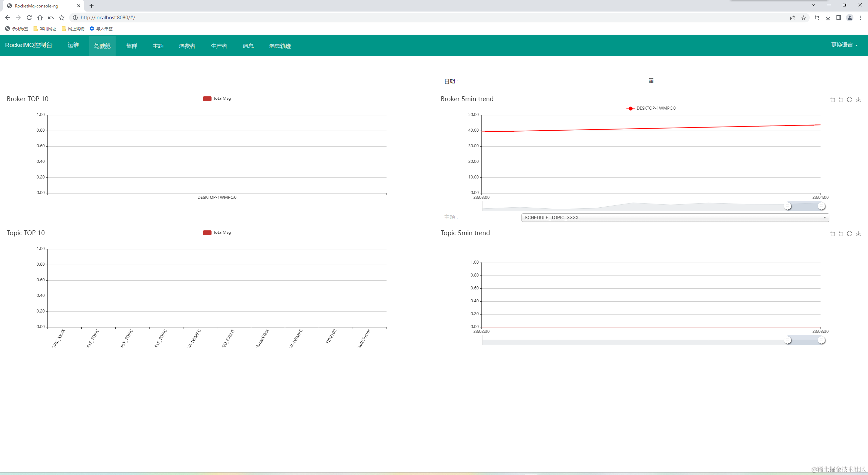
Task: Toggle the browser side panel icon
Action: click(839, 18)
